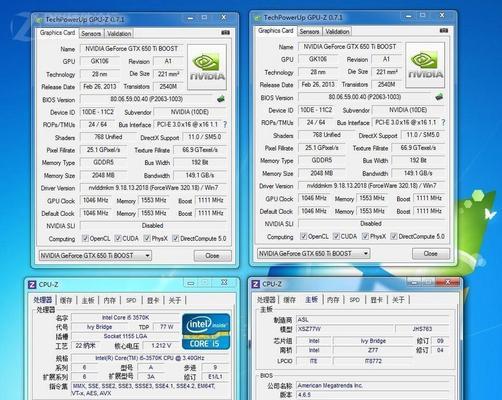
Task: Click the Name field in left GPU-Z
Action: 132,49
